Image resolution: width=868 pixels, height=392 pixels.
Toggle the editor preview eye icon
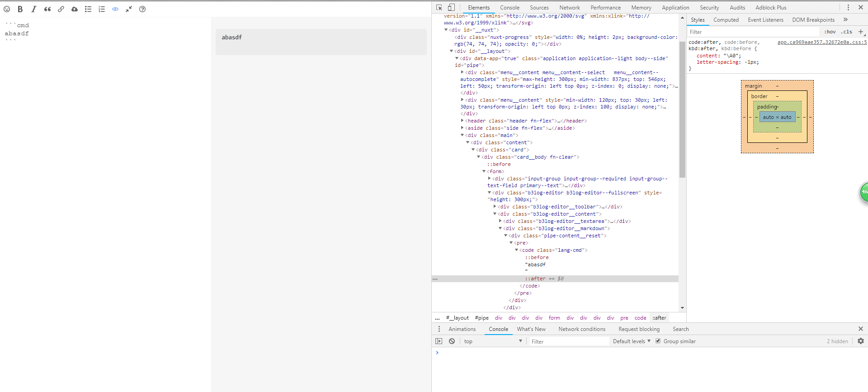coord(115,9)
